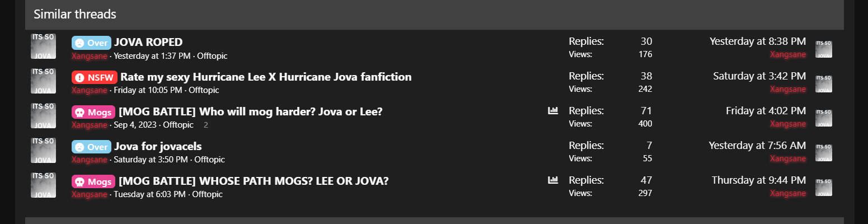This screenshot has height=224, width=868.
Task: Click poll icon on WHOSE PATH MOGS thread
Action: pyautogui.click(x=553, y=180)
